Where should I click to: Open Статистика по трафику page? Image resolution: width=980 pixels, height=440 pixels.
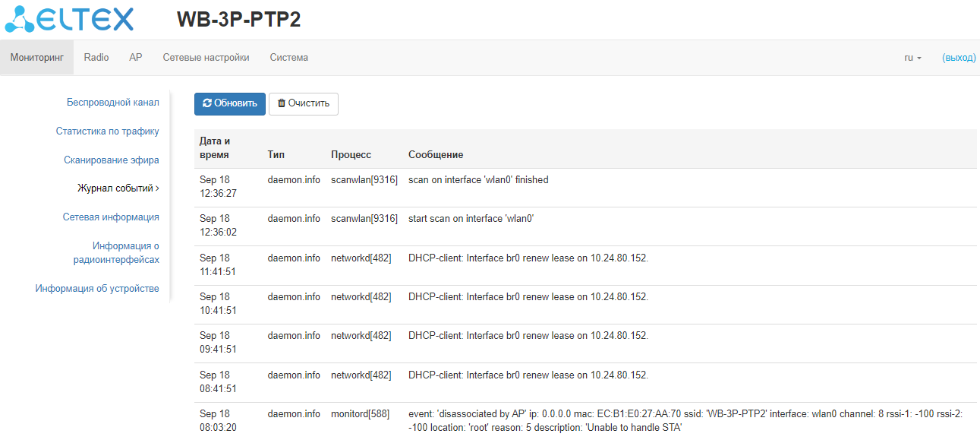tap(107, 131)
